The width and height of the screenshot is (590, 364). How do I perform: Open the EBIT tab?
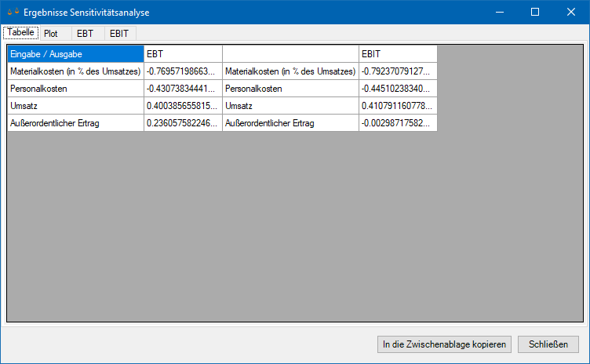tap(120, 34)
